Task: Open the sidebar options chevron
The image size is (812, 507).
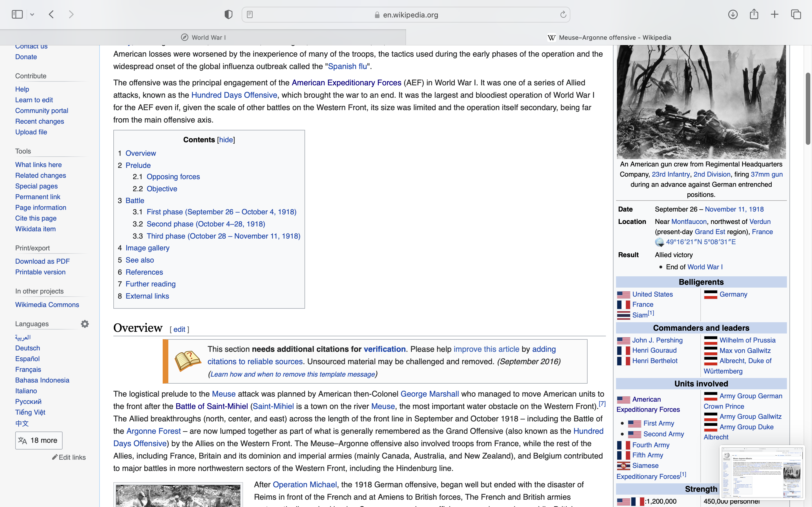Action: click(x=32, y=14)
